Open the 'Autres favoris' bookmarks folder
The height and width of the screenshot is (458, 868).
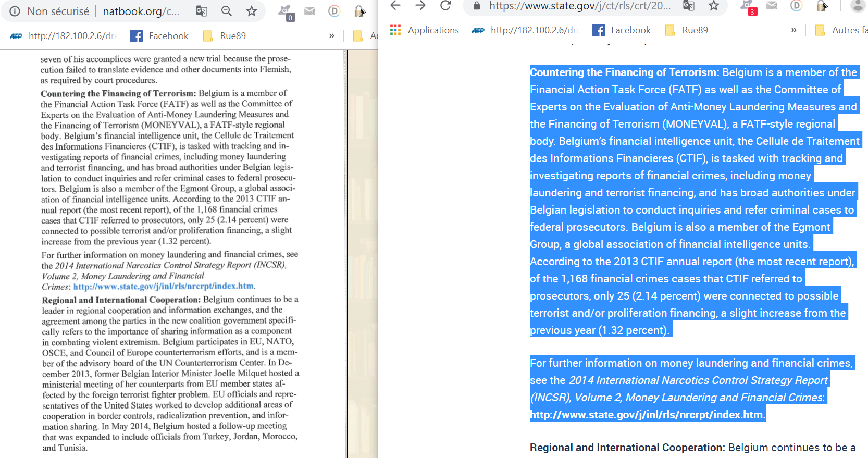[x=841, y=30]
